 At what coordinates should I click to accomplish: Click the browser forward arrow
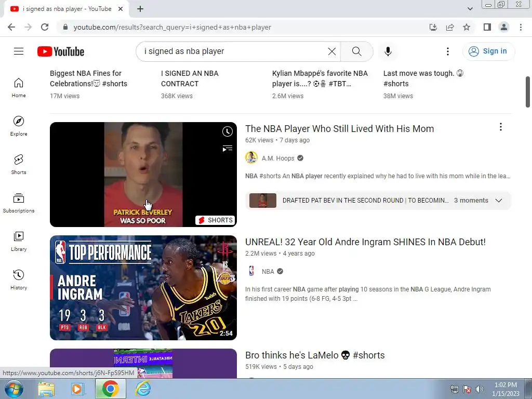click(28, 27)
